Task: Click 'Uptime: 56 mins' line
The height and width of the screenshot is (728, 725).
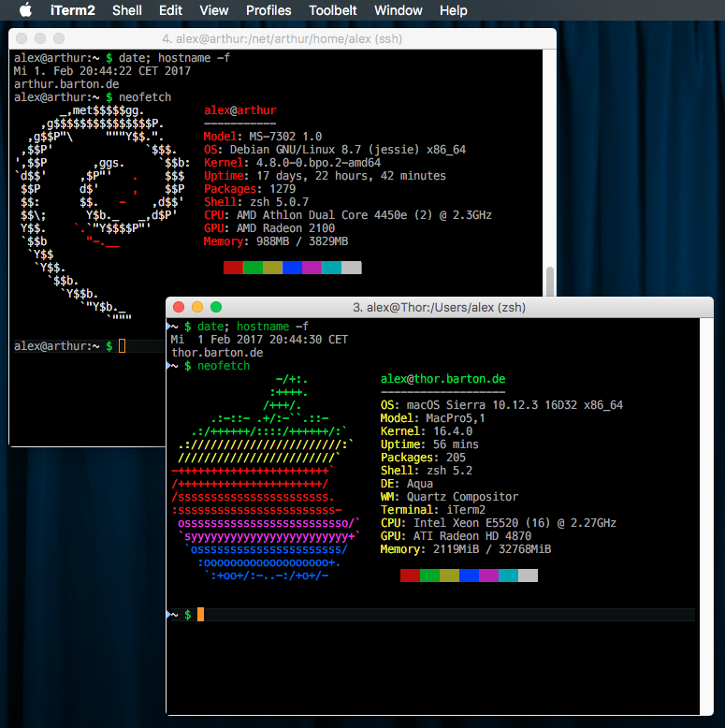Action: click(429, 444)
